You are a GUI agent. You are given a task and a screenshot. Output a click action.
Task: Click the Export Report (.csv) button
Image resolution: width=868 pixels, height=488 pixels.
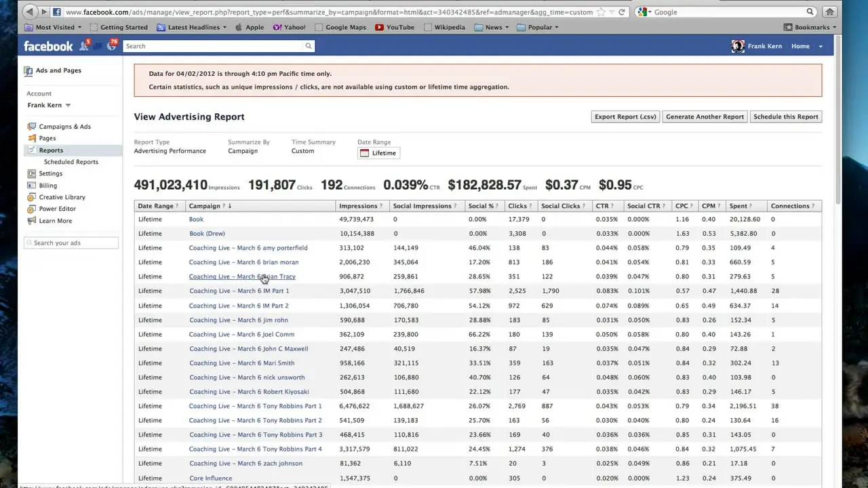[x=625, y=117]
